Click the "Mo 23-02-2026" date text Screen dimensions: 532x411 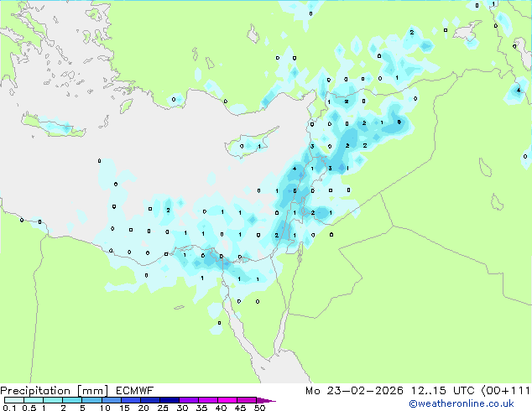click(x=355, y=391)
